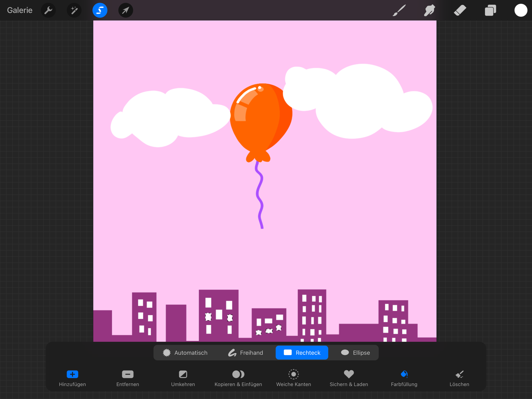Return to the Galerie
The image size is (532, 399).
20,10
